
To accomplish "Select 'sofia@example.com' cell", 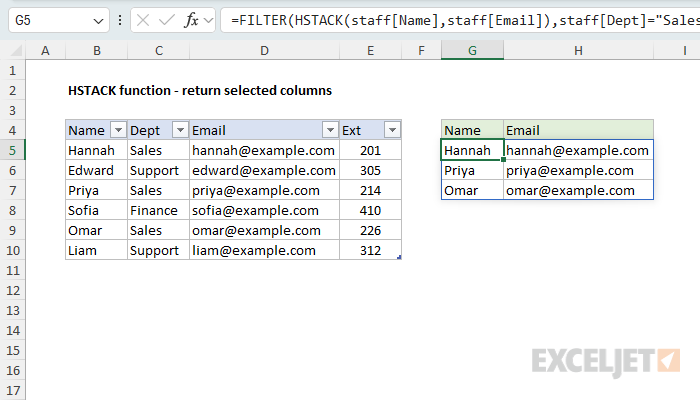I will 264,210.
